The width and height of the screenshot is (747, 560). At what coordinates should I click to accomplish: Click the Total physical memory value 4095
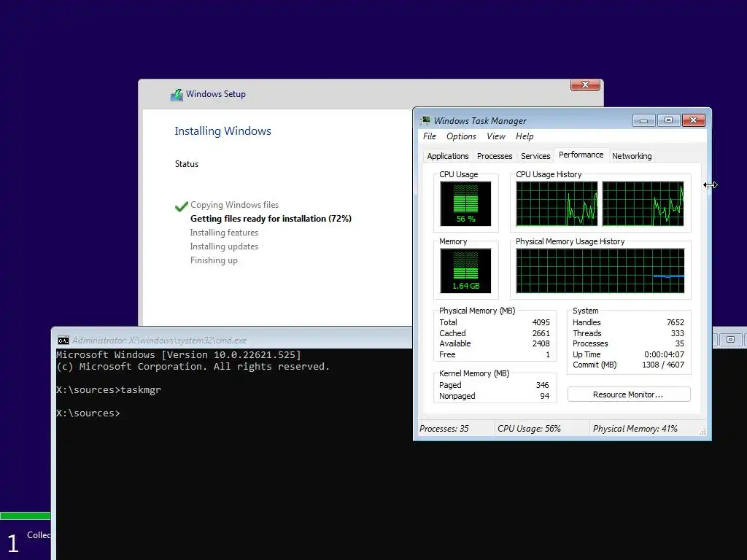click(x=541, y=322)
